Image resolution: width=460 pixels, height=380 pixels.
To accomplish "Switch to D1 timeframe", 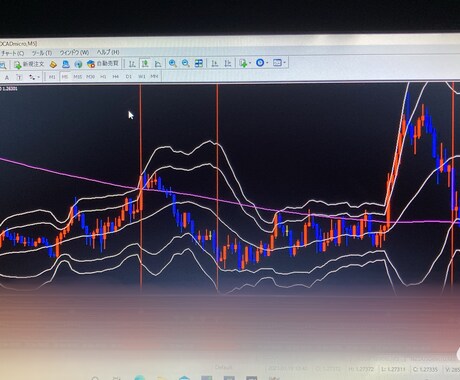I will 129,76.
